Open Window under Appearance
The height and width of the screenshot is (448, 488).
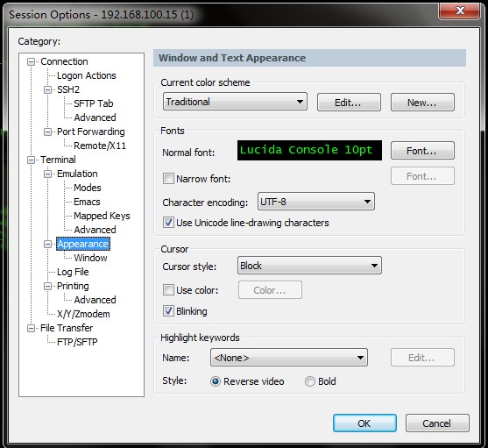click(x=90, y=258)
